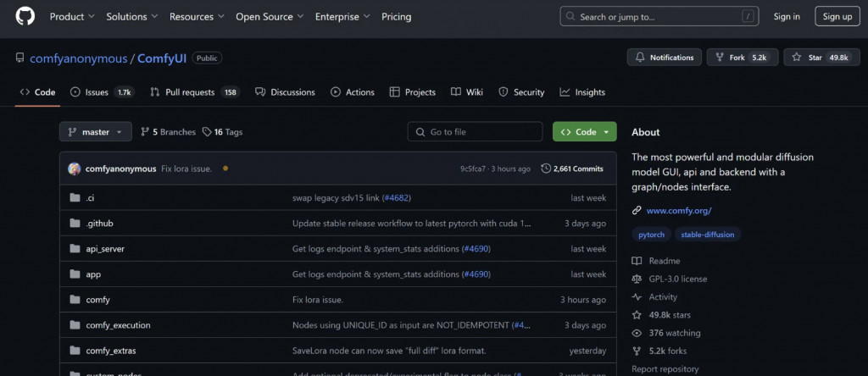Click the www.comfy.org link icon
Image resolution: width=868 pixels, height=376 pixels.
tap(637, 210)
